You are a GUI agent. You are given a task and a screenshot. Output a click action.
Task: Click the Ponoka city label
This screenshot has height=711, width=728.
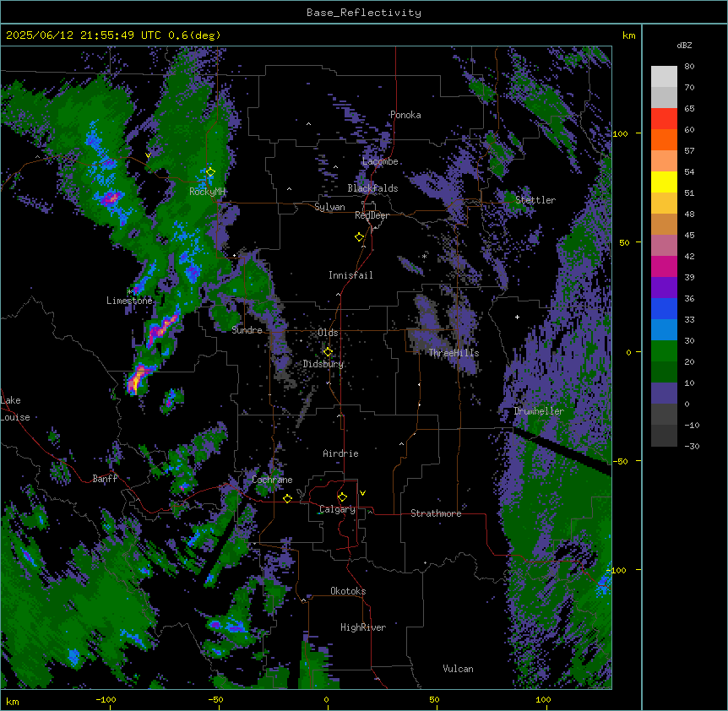(x=405, y=115)
